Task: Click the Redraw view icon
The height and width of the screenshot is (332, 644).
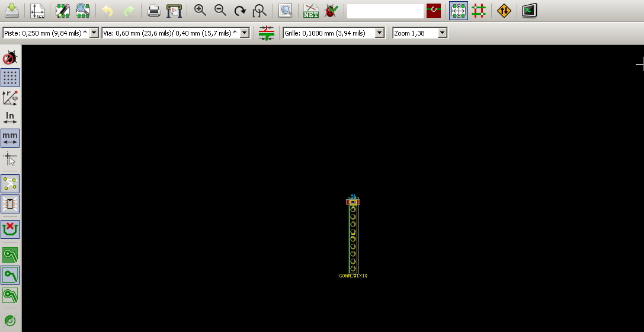Action: pyautogui.click(x=239, y=10)
